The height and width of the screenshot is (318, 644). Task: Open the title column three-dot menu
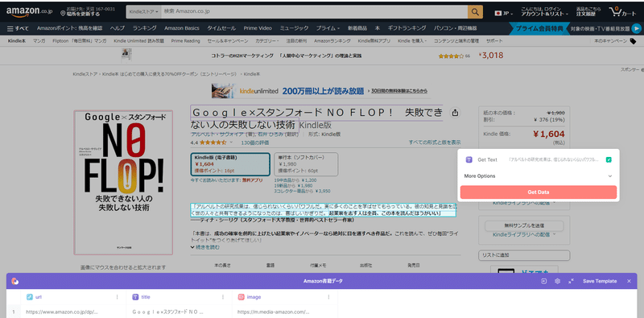coord(223,296)
